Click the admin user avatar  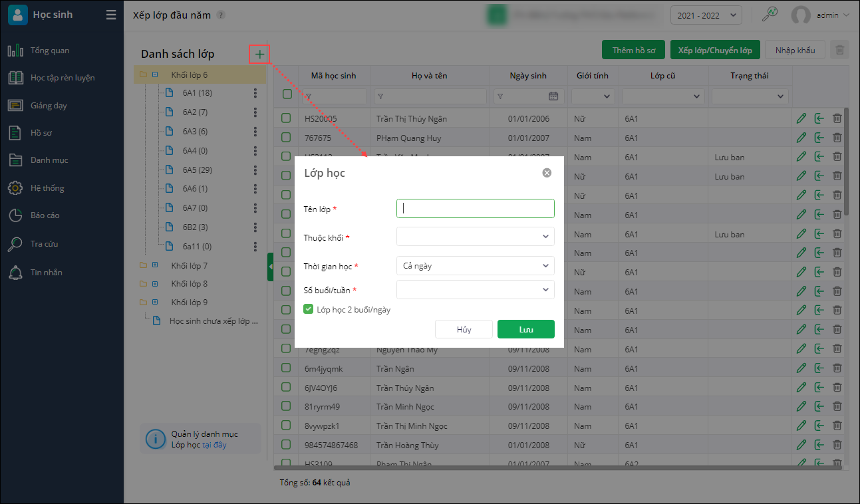click(x=801, y=15)
